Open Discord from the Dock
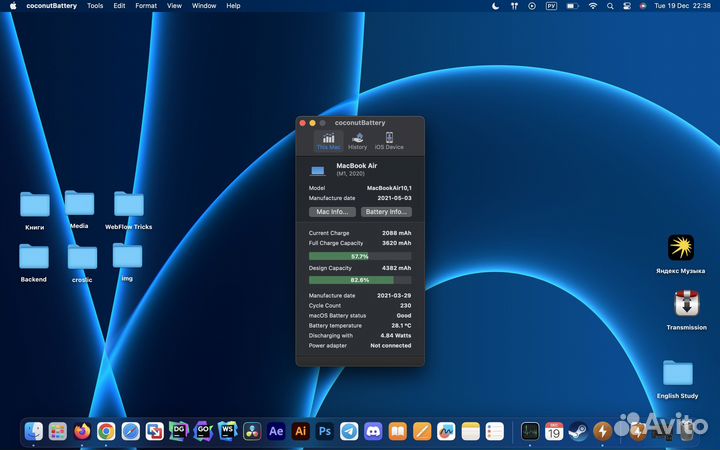Viewport: 720px width, 450px height. 373,431
